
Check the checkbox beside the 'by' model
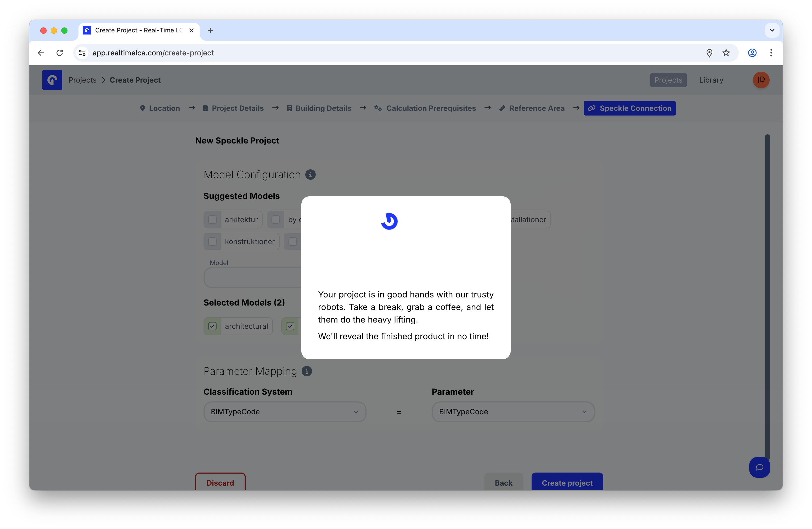[x=276, y=220]
